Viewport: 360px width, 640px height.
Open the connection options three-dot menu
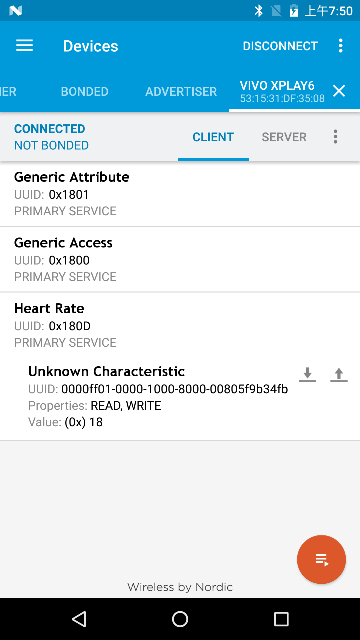pyautogui.click(x=335, y=137)
